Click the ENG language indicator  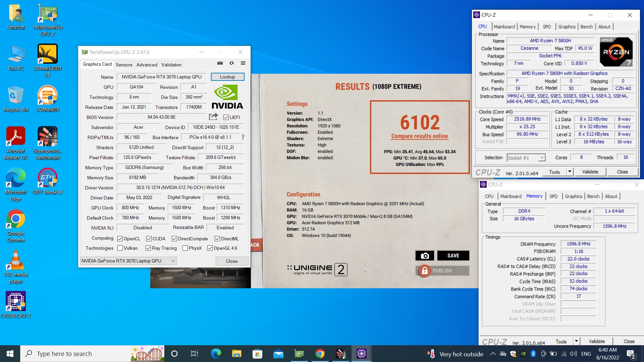point(586,354)
